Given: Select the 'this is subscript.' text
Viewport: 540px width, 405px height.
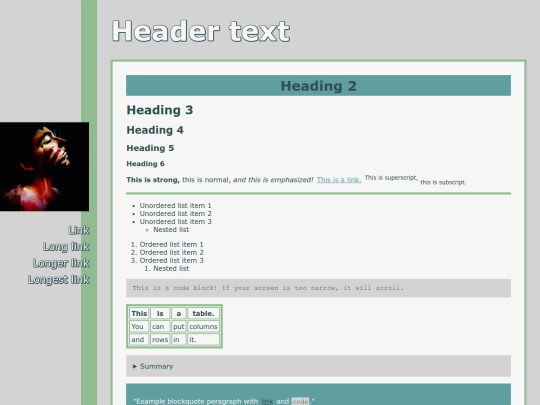Looking at the screenshot, I should tap(443, 182).
